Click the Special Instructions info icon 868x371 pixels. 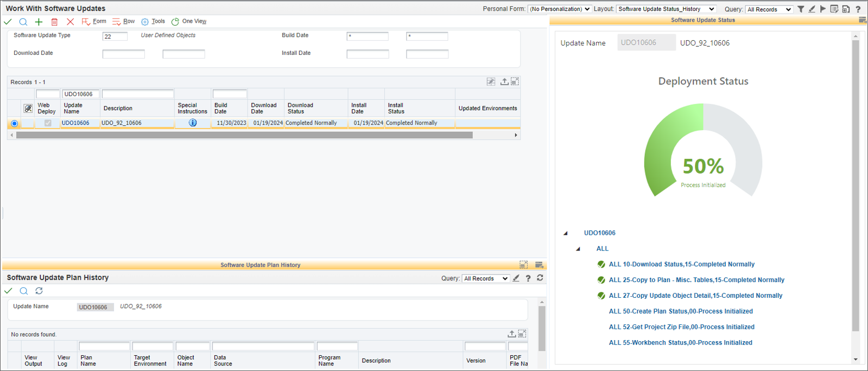point(193,123)
